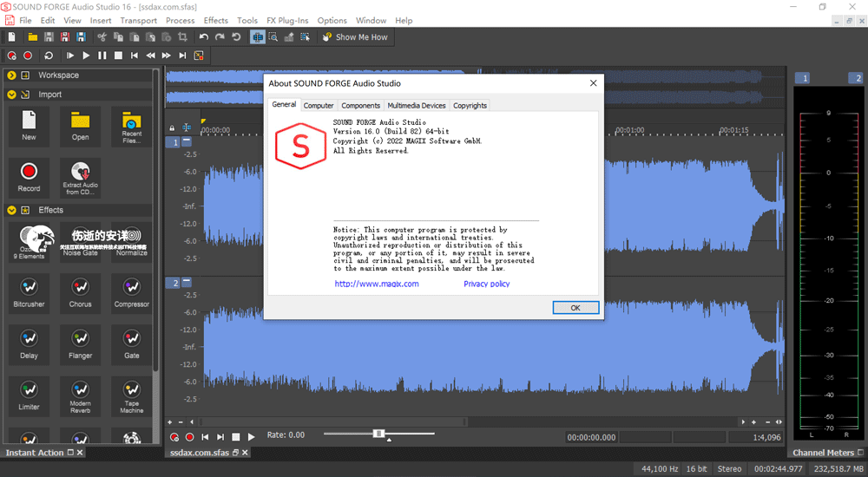The height and width of the screenshot is (477, 868).
Task: Open the Recent Files tile
Action: (x=132, y=127)
